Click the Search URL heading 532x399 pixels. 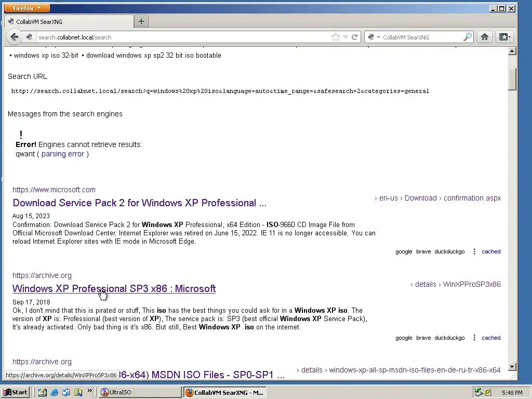point(28,76)
